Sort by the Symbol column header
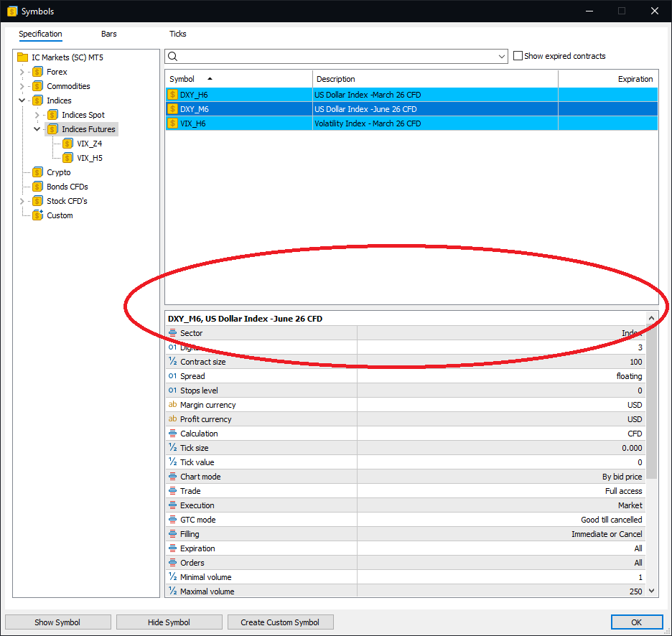The height and width of the screenshot is (636, 672). (x=238, y=79)
